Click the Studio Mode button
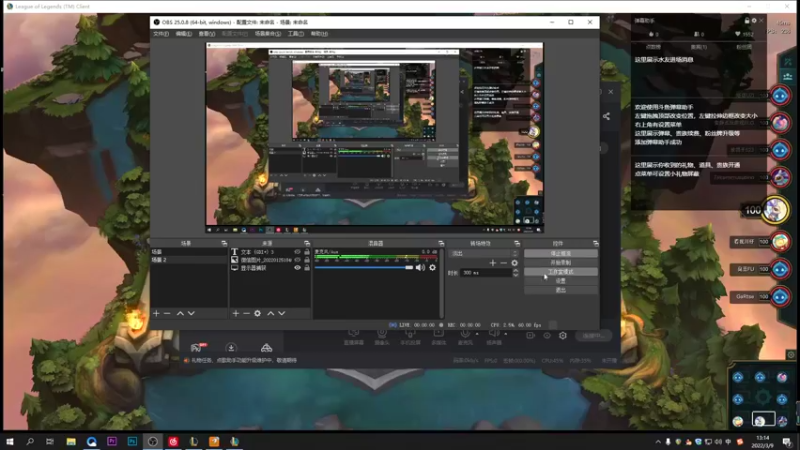This screenshot has width=800, height=450. pos(561,272)
